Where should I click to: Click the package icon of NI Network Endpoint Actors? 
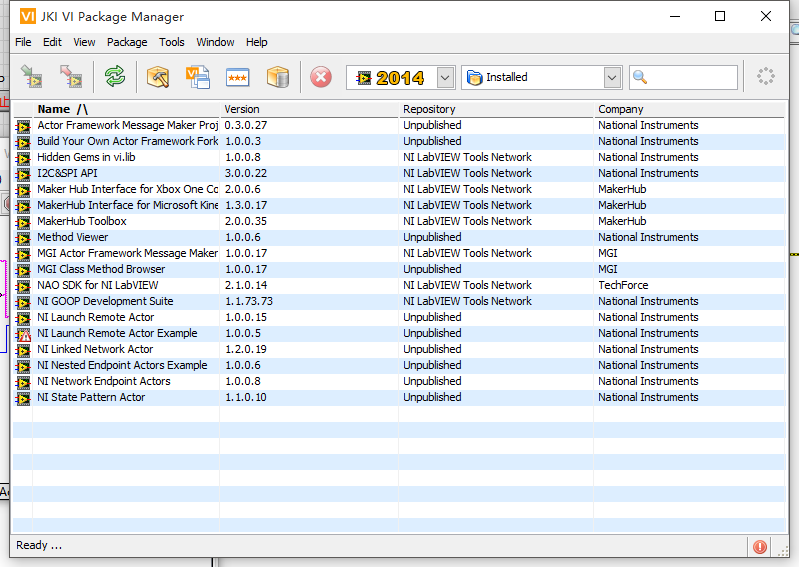click(x=23, y=383)
